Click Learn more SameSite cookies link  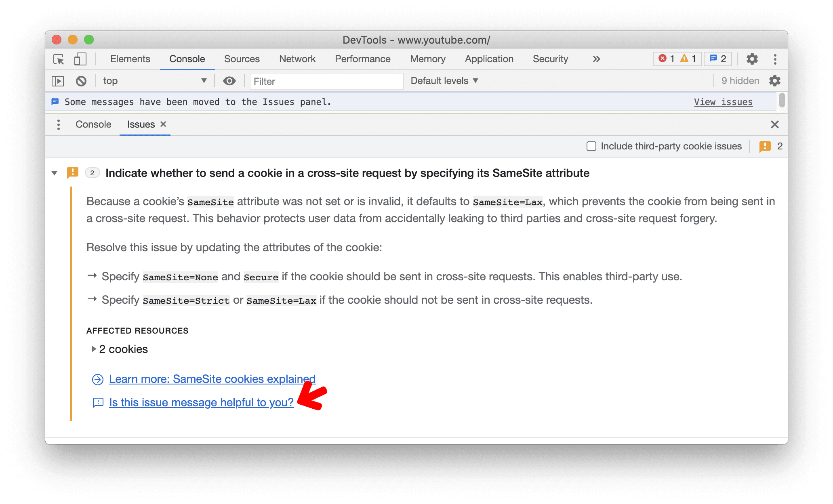pos(212,379)
